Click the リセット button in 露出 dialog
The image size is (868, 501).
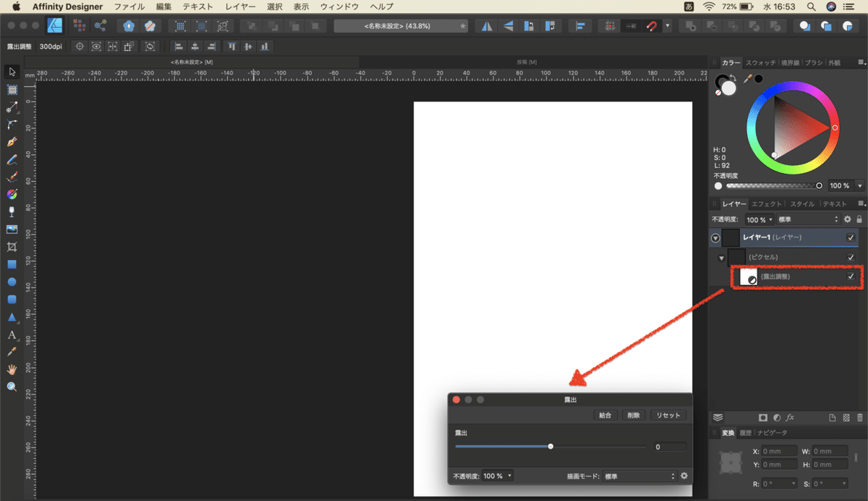point(668,416)
